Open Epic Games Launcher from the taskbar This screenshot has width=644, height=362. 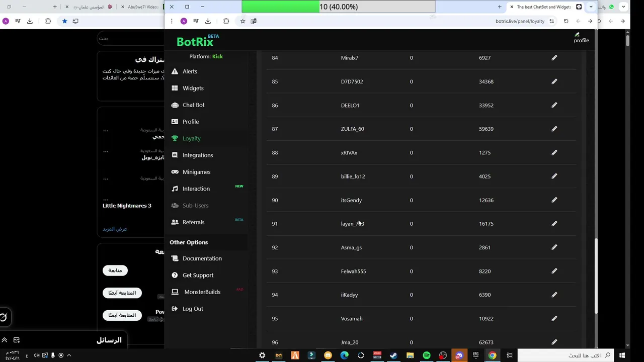pos(476,355)
